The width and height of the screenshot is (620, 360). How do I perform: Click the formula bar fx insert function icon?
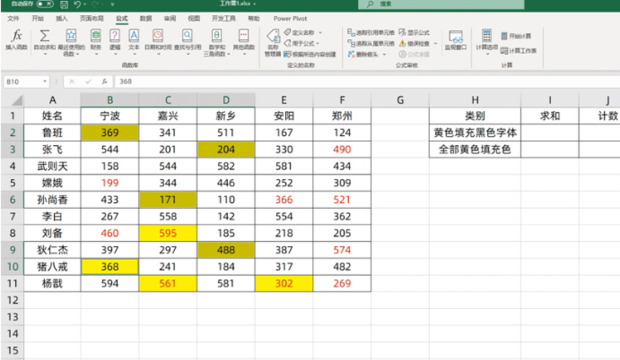(104, 81)
